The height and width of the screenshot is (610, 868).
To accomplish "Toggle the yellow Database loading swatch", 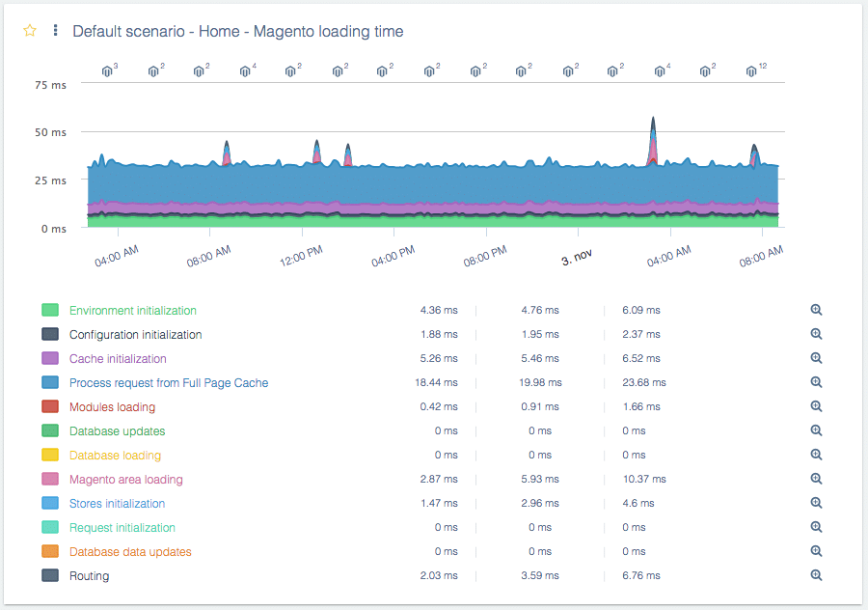I will pyautogui.click(x=50, y=455).
